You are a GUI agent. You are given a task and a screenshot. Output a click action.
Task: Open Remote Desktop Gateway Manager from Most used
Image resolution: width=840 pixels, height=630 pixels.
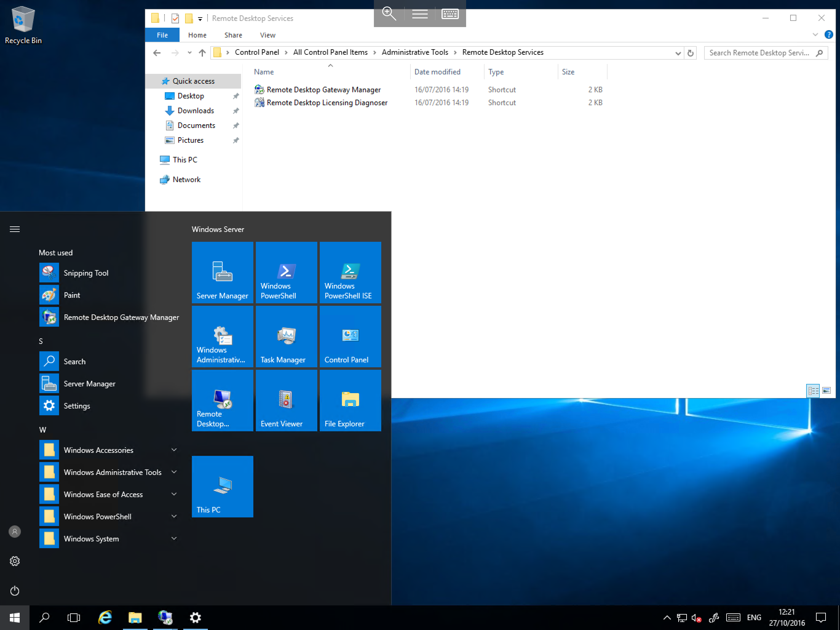pos(110,317)
